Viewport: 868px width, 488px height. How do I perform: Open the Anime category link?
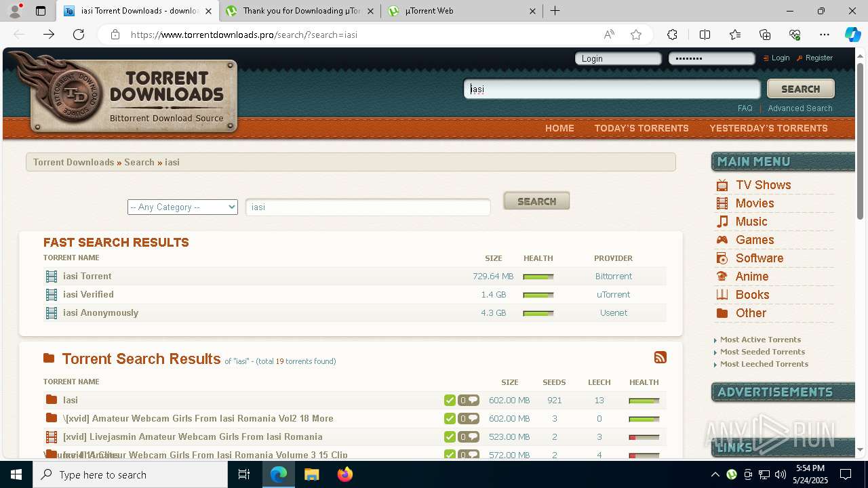[x=752, y=277]
